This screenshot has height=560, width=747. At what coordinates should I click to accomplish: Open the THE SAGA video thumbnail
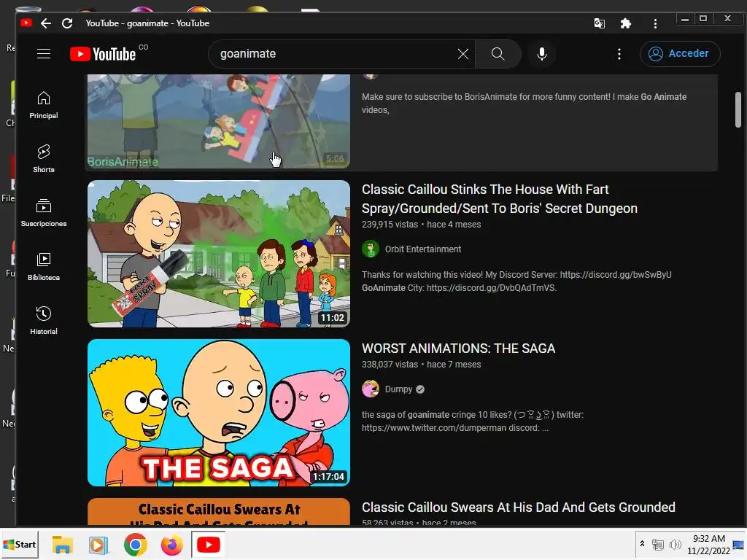coord(219,413)
